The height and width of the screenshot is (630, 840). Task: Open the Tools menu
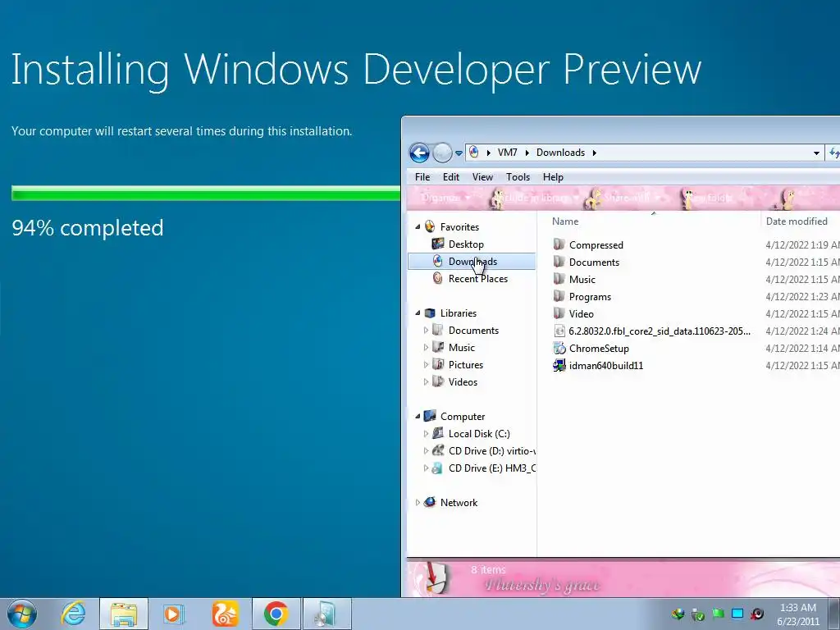pyautogui.click(x=518, y=177)
